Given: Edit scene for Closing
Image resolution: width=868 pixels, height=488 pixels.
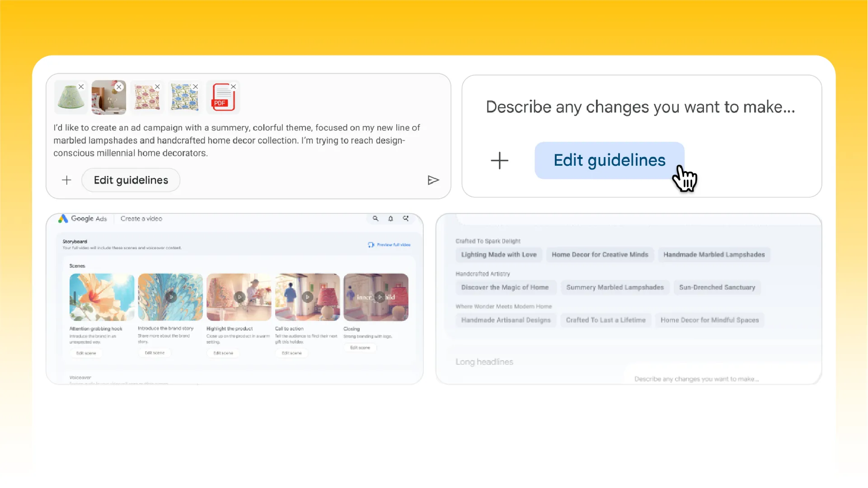Looking at the screenshot, I should click(x=360, y=348).
